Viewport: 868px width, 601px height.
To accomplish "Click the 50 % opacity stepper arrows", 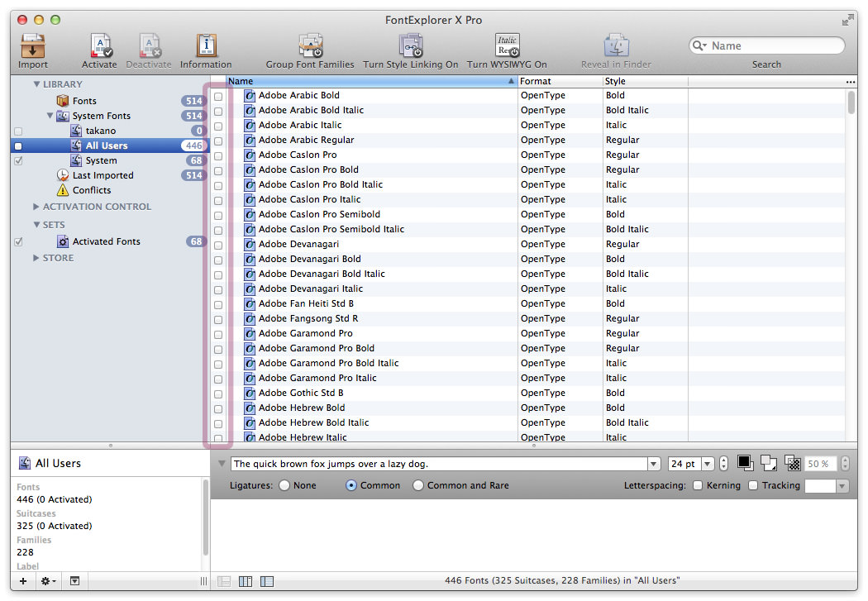I will 845,464.
